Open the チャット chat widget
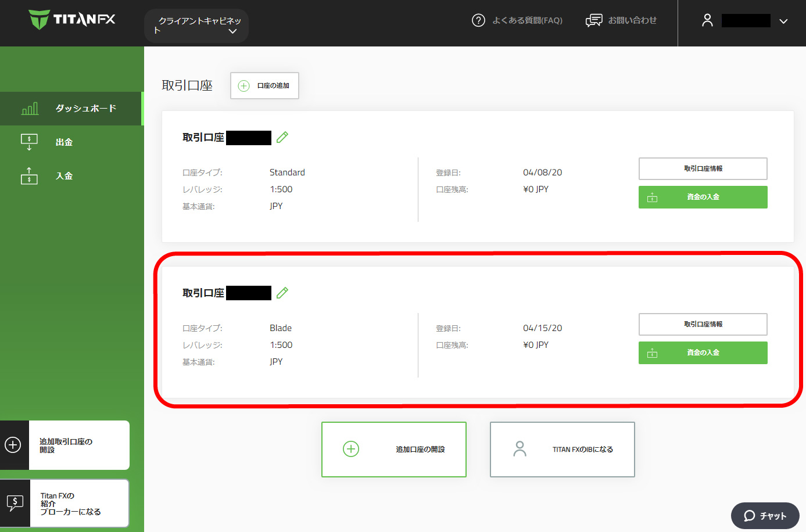Screen dimensions: 806x532 (x=765, y=516)
